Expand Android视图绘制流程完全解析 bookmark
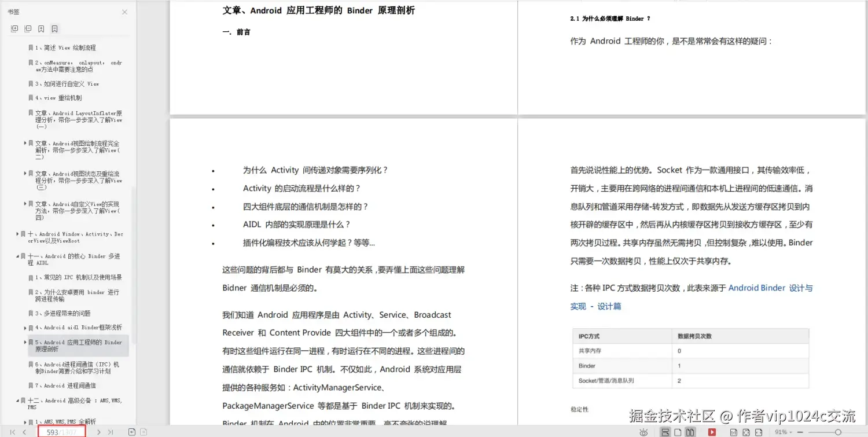Screen dimensions: 868x437 (x=25, y=143)
